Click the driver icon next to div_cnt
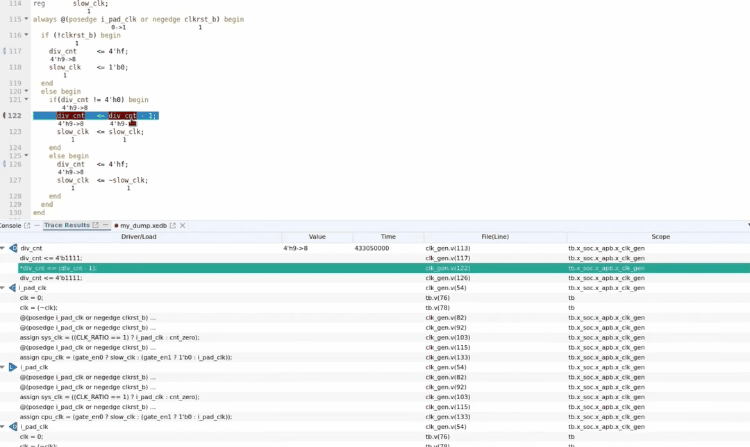The height and width of the screenshot is (447, 750). (x=13, y=248)
